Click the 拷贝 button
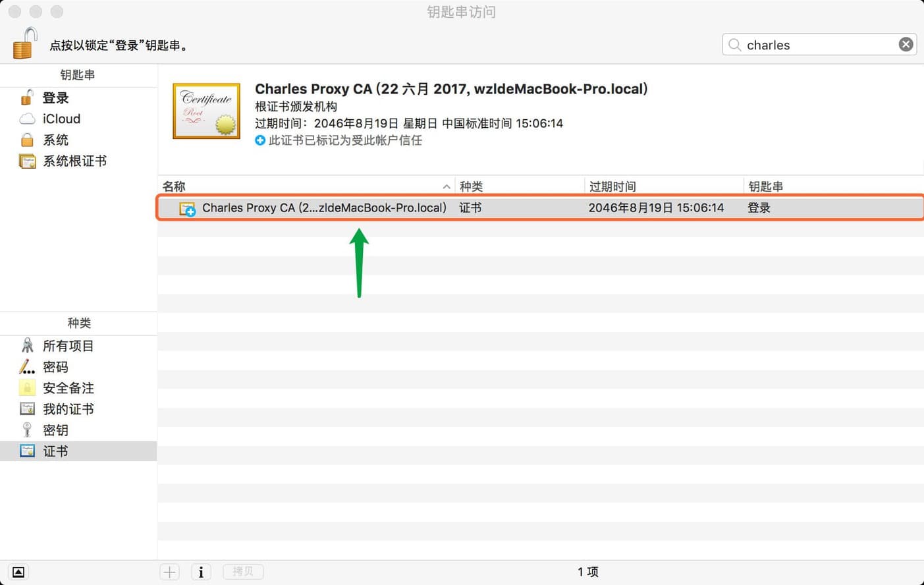The image size is (924, 585). point(243,572)
